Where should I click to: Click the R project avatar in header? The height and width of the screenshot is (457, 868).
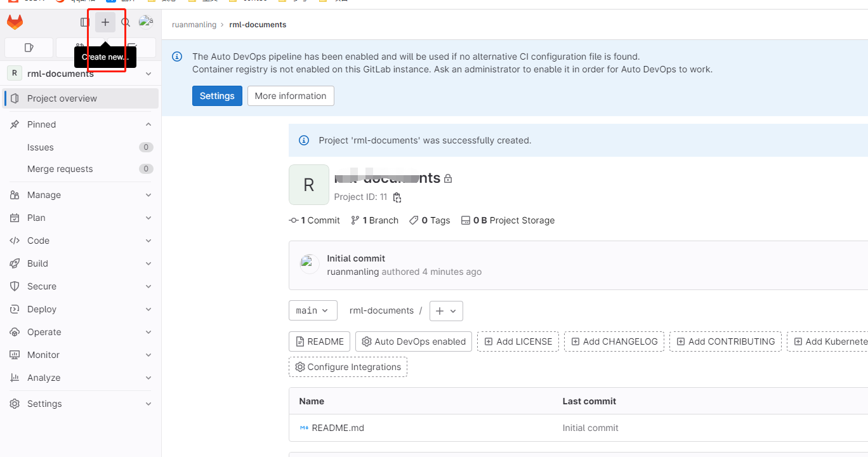click(x=309, y=185)
